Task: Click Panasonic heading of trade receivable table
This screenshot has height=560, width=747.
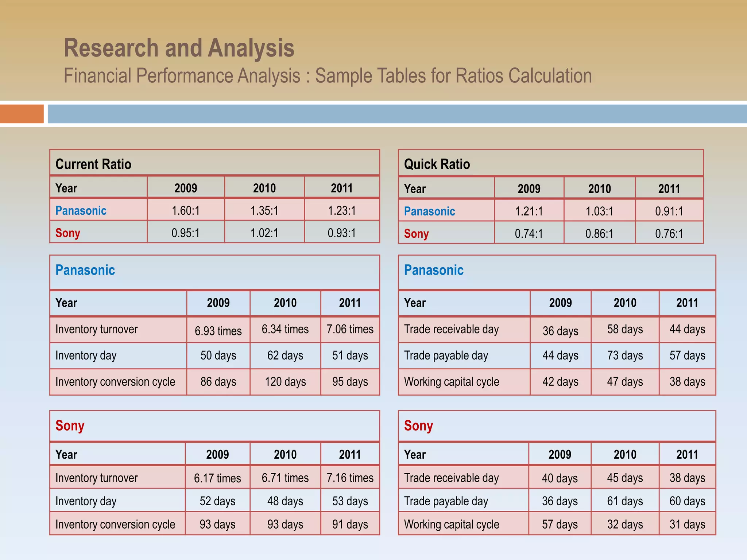Action: (434, 270)
